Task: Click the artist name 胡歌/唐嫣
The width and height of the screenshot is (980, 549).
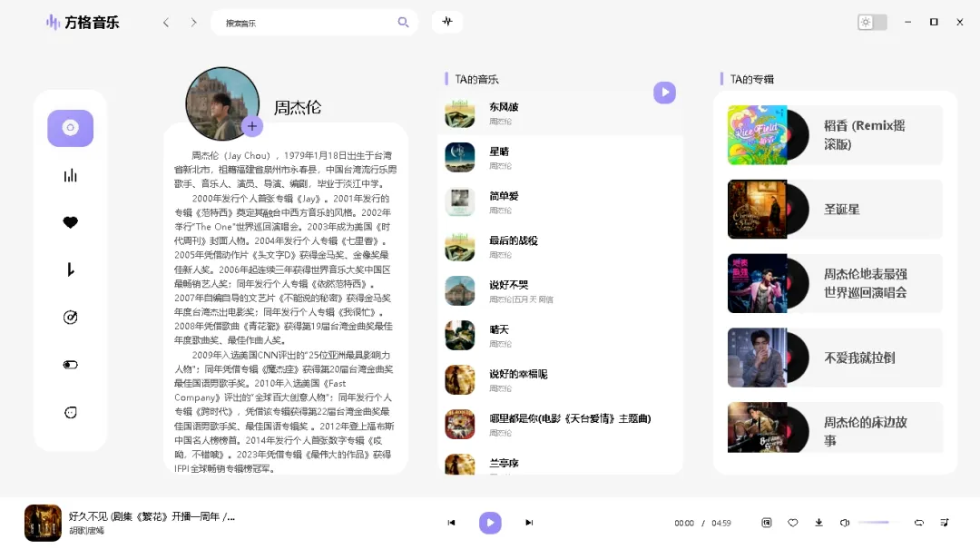Action: click(x=86, y=531)
